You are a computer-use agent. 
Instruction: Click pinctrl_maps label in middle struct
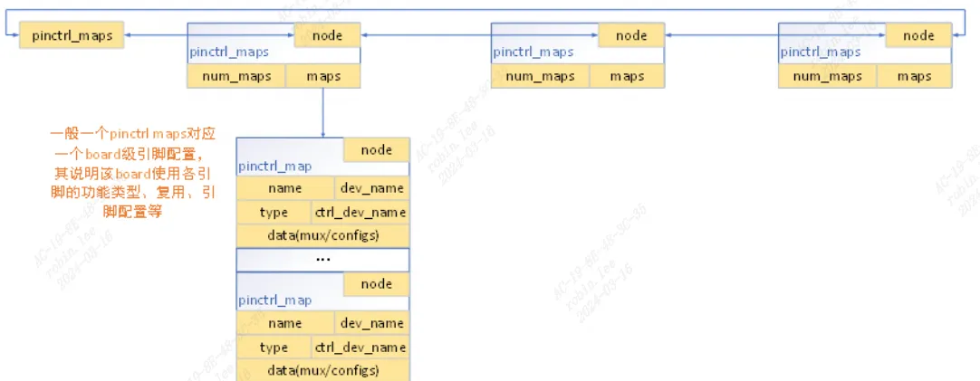tap(533, 52)
